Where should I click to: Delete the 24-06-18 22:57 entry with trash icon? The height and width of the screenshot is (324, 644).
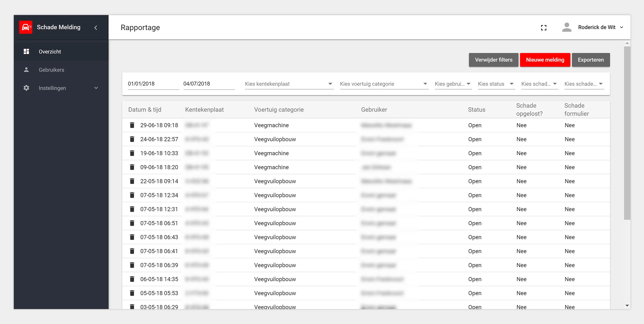(132, 139)
